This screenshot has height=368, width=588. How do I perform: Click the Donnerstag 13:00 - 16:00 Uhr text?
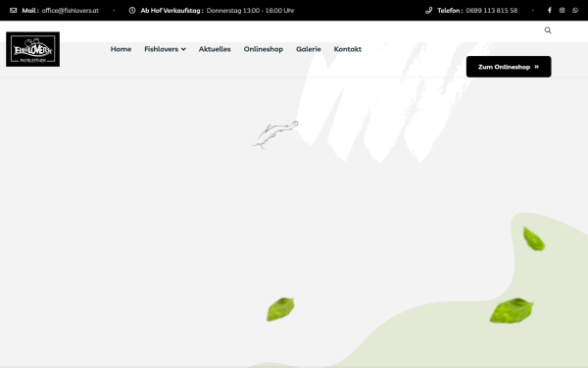pyautogui.click(x=251, y=11)
